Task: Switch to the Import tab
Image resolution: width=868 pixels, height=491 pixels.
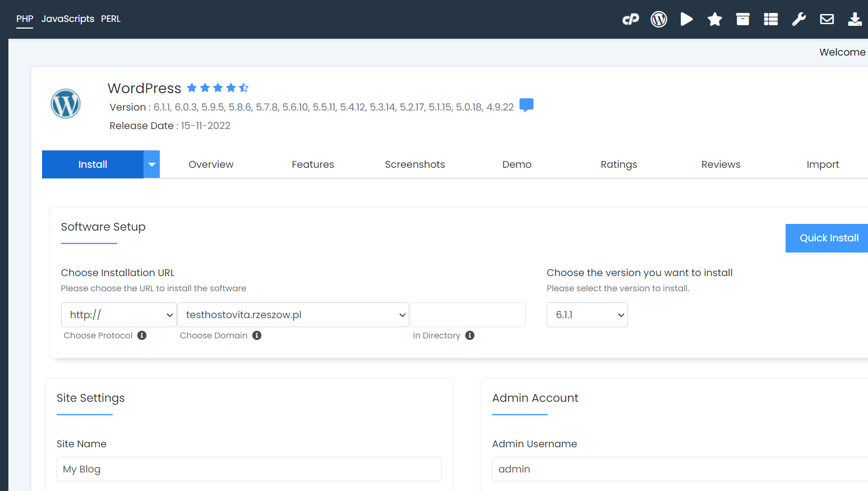Action: [x=823, y=164]
